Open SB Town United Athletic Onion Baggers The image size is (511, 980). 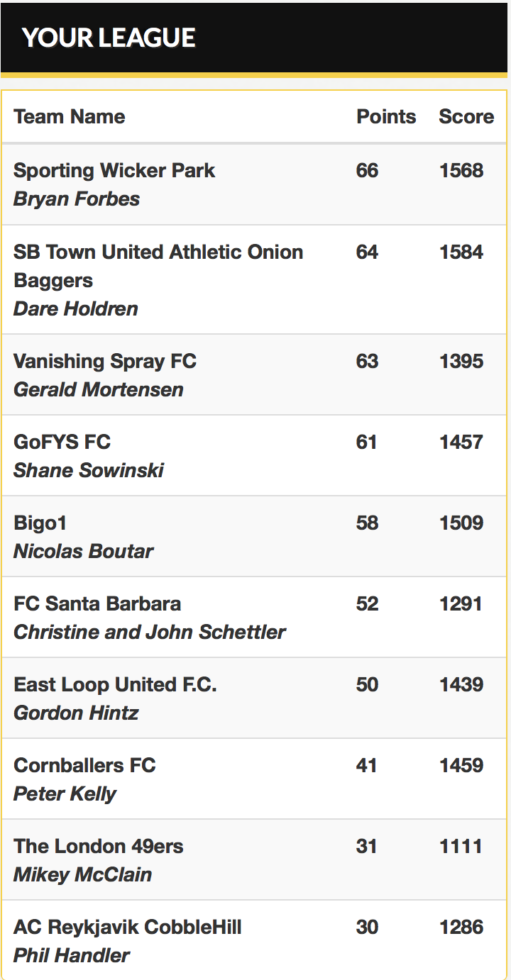point(158,266)
